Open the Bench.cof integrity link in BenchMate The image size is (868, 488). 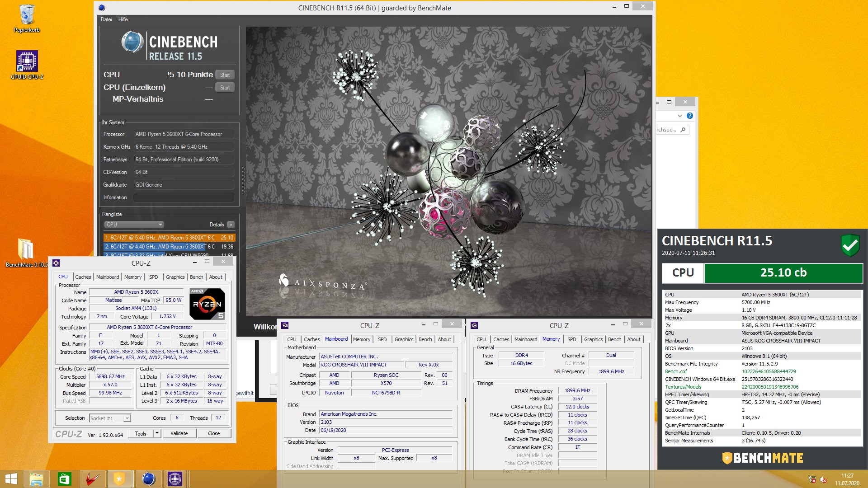(x=675, y=371)
